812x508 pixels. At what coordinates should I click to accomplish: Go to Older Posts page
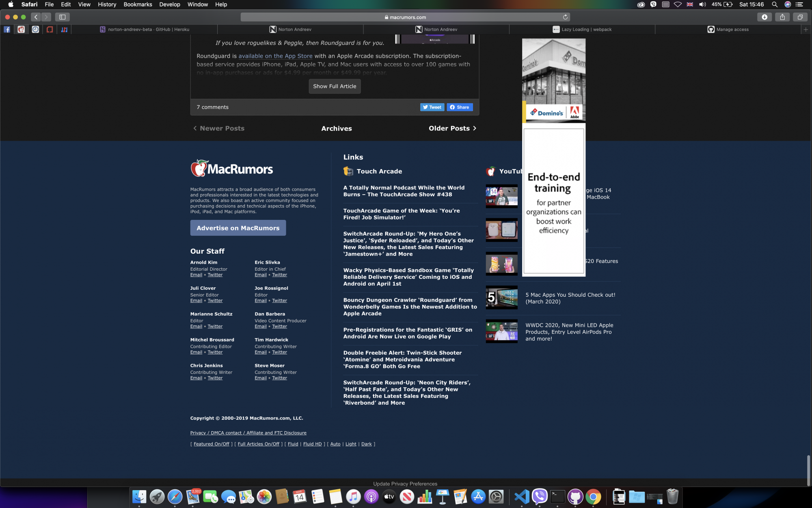point(452,128)
